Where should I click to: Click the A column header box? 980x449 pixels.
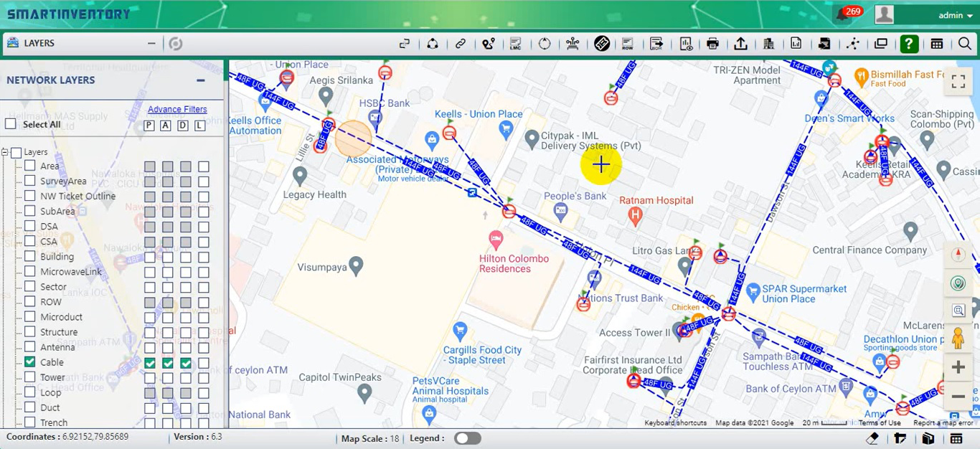pyautogui.click(x=165, y=126)
